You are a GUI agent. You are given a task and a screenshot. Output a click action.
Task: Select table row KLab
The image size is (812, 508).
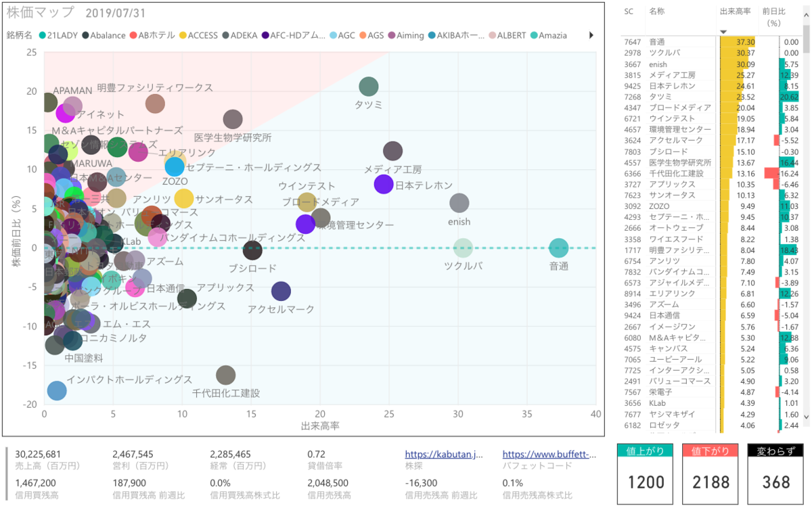coord(710,403)
